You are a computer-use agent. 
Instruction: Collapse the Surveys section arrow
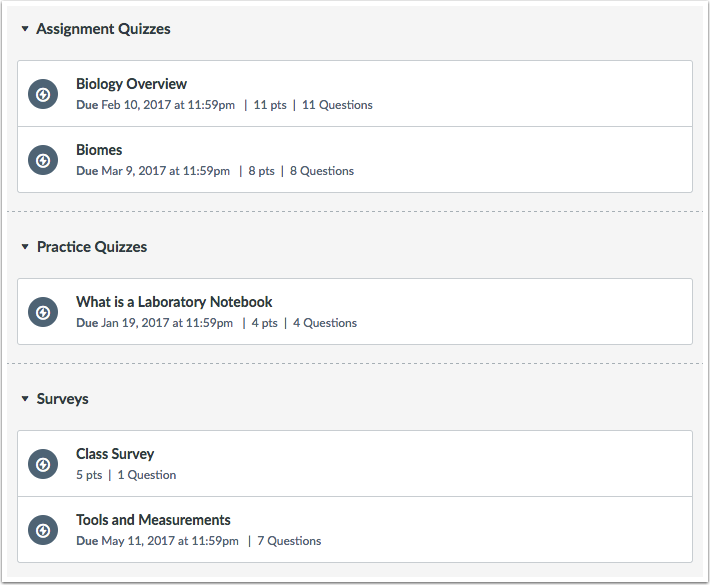click(x=25, y=399)
